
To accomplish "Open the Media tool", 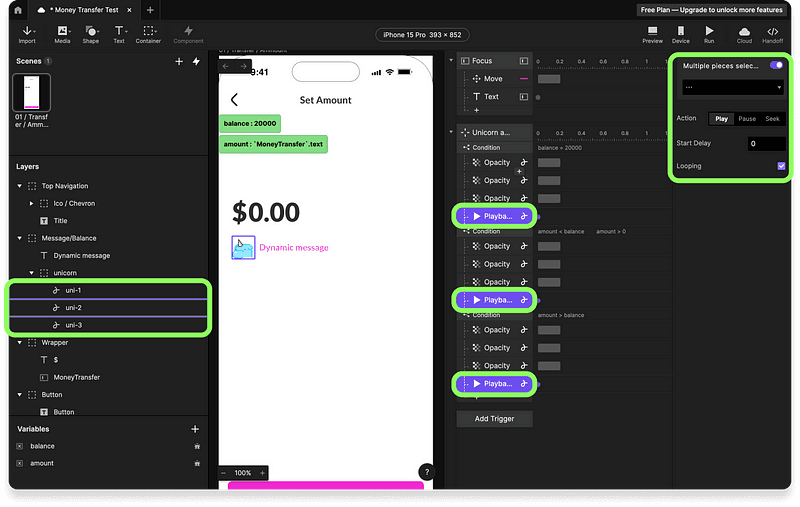I will (x=62, y=34).
